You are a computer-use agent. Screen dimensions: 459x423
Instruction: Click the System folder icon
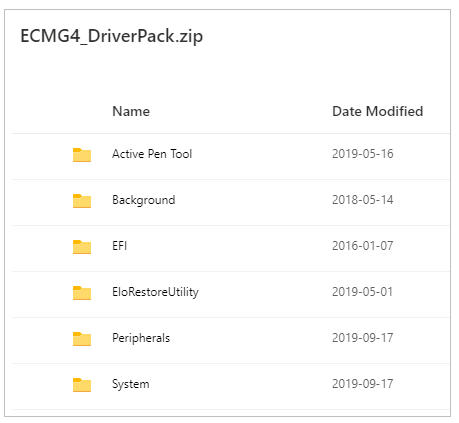point(82,385)
